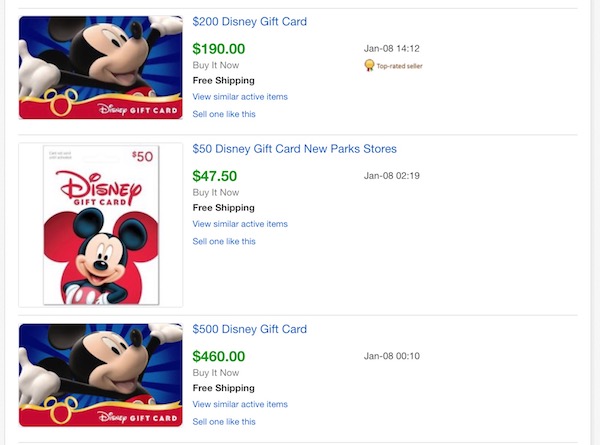600x445 pixels.
Task: Click the Top-rated seller ribbon icon
Action: (369, 65)
